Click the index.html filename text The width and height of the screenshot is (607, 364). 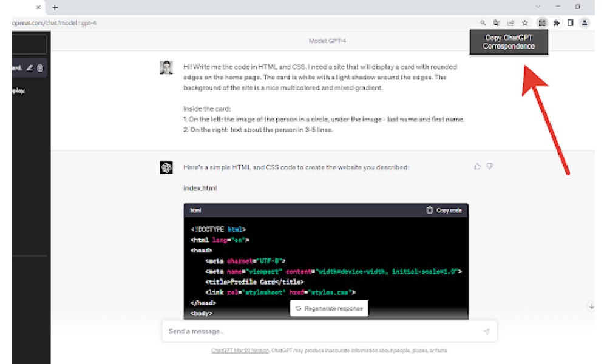pos(200,189)
